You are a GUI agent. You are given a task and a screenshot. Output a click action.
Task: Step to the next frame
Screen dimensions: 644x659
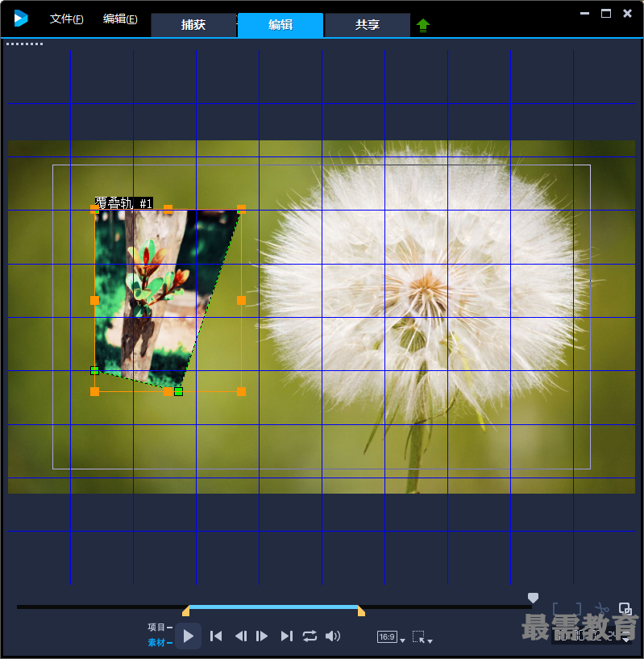coord(262,636)
